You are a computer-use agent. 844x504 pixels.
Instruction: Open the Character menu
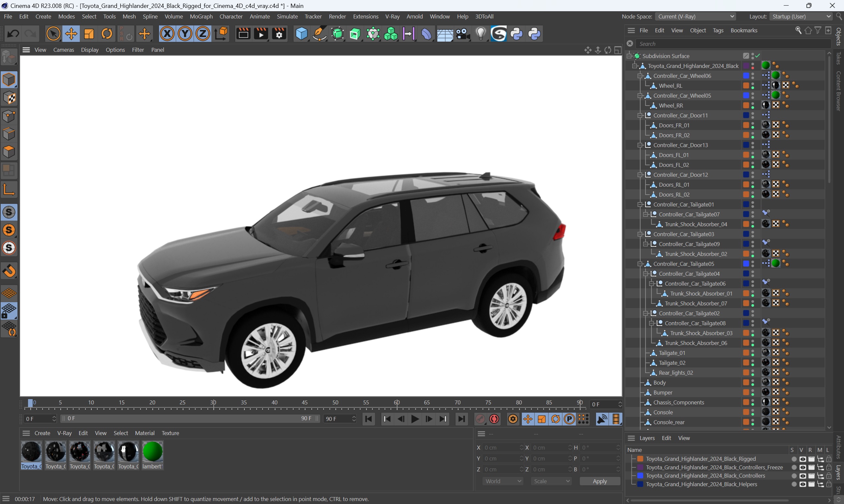[231, 16]
